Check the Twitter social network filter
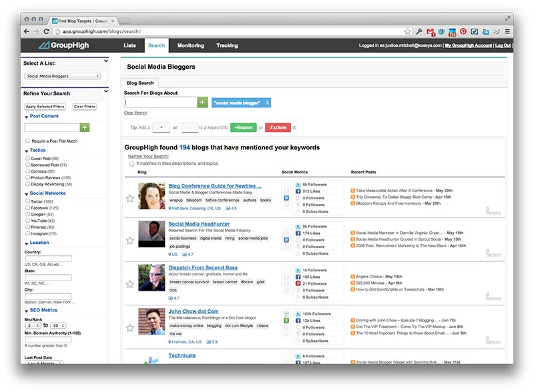Screen dimensions: 534x392 tap(27, 201)
